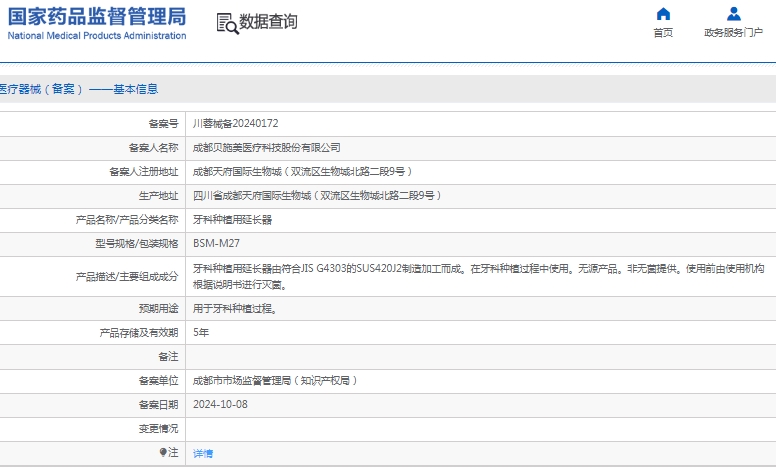Click the 数据查询 search document icon
The height and width of the screenshot is (468, 776).
pyautogui.click(x=228, y=23)
